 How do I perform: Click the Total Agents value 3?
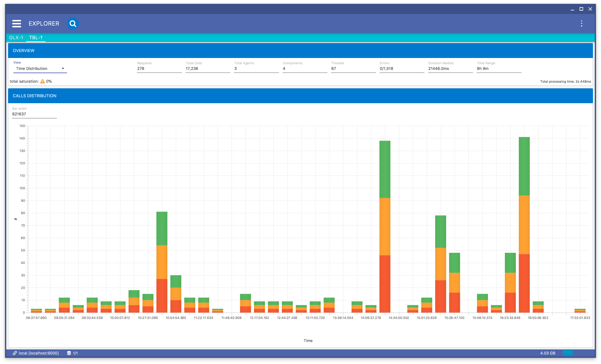click(x=235, y=69)
